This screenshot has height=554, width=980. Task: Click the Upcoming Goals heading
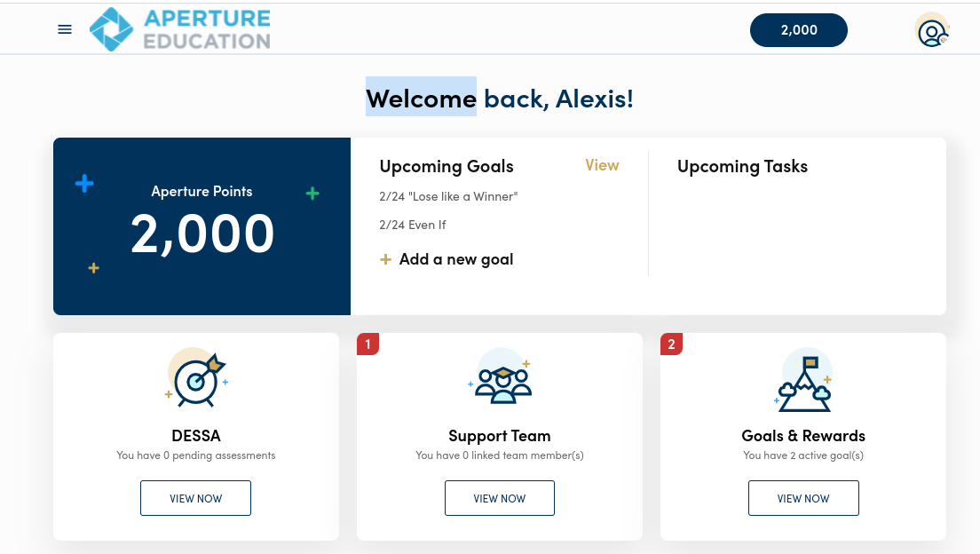pyautogui.click(x=447, y=166)
